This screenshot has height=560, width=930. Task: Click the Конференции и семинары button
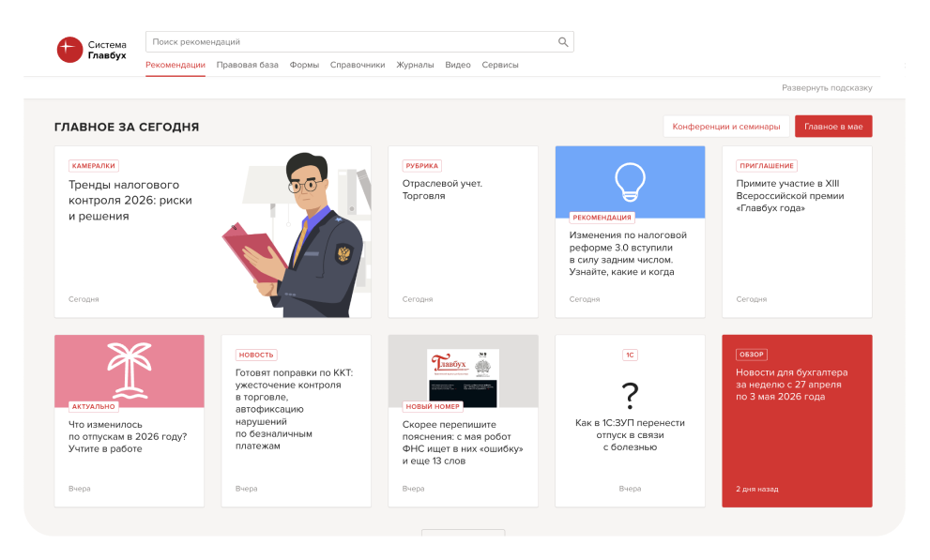click(x=726, y=127)
